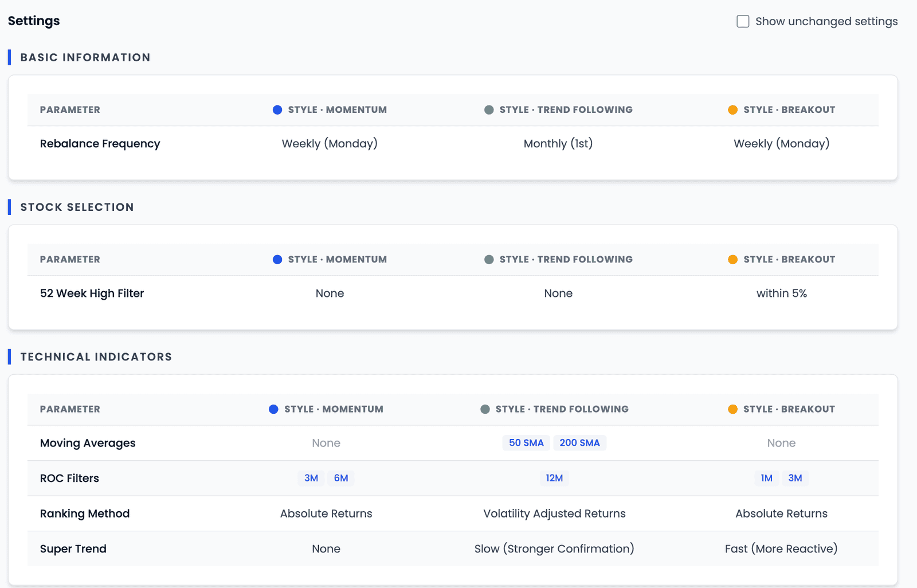The height and width of the screenshot is (588, 917).
Task: Click the STOCK SELECTION section heading
Action: pyautogui.click(x=77, y=207)
